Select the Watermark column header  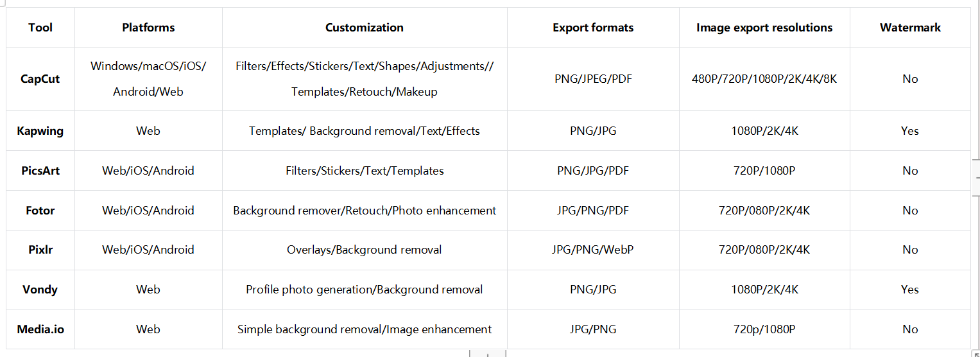910,28
